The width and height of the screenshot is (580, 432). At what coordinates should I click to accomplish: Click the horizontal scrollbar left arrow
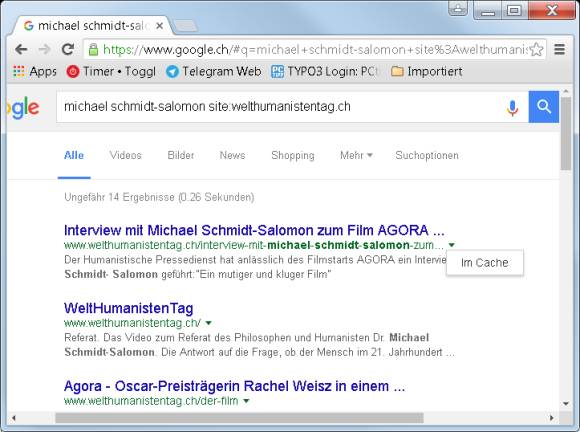pyautogui.click(x=13, y=418)
